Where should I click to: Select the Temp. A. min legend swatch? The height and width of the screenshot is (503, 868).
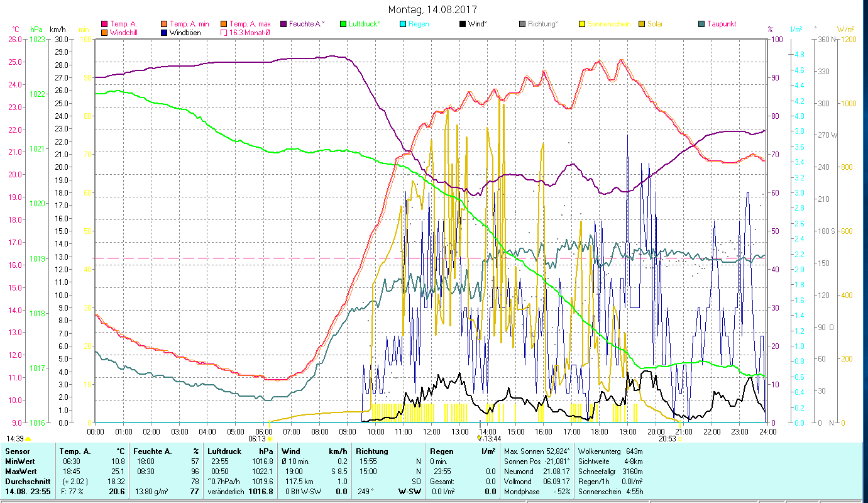[x=163, y=24]
